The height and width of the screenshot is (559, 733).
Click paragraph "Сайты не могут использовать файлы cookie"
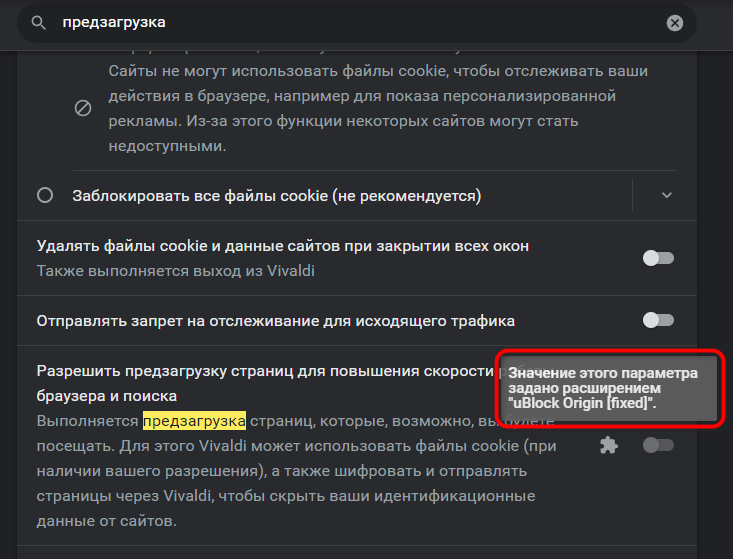click(378, 108)
